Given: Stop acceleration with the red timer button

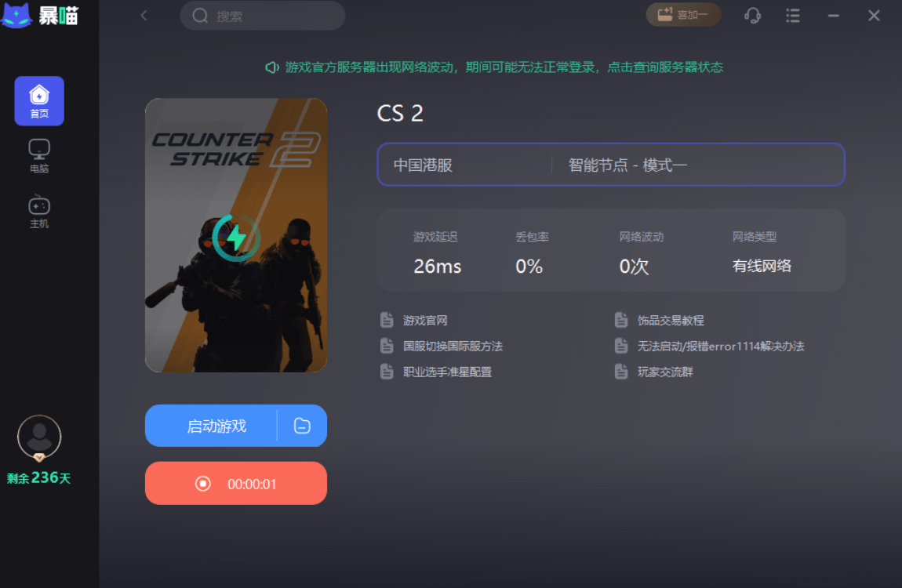Looking at the screenshot, I should tap(236, 484).
